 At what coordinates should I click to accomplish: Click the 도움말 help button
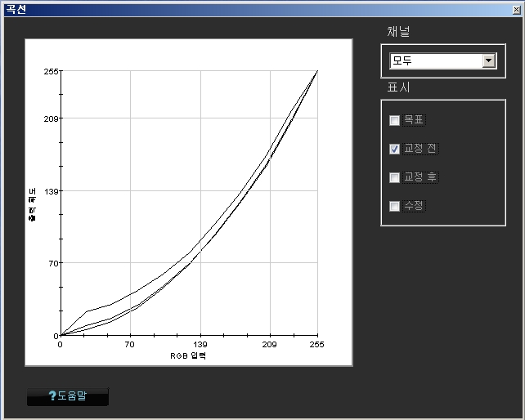coord(68,397)
